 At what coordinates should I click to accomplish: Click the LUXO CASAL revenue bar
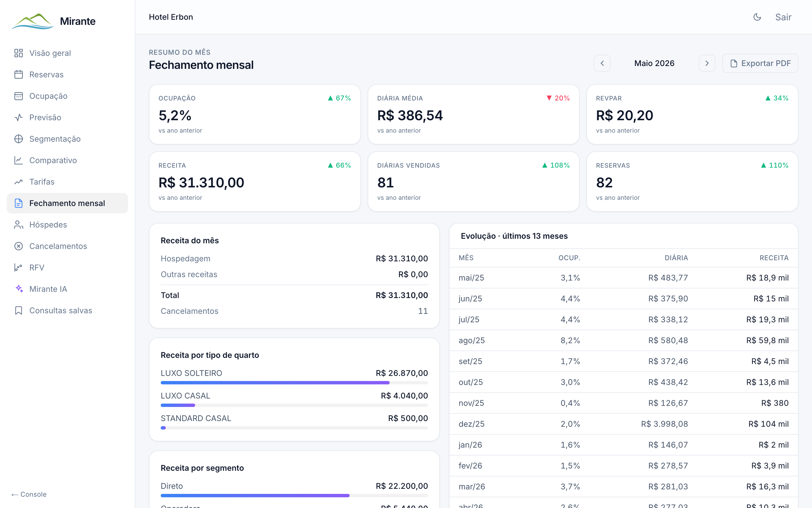click(x=294, y=405)
